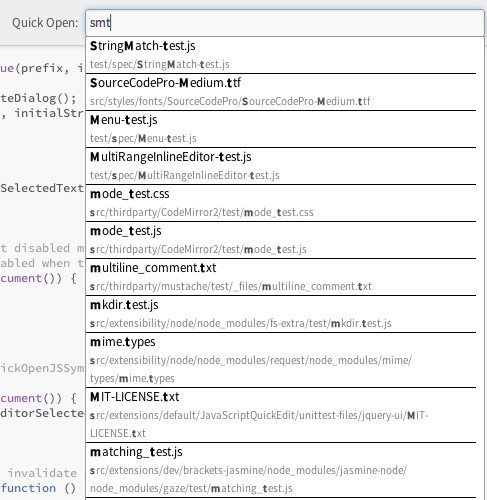
Task: Pick mkdir.test.js from the list
Action: pyautogui.click(x=281, y=314)
